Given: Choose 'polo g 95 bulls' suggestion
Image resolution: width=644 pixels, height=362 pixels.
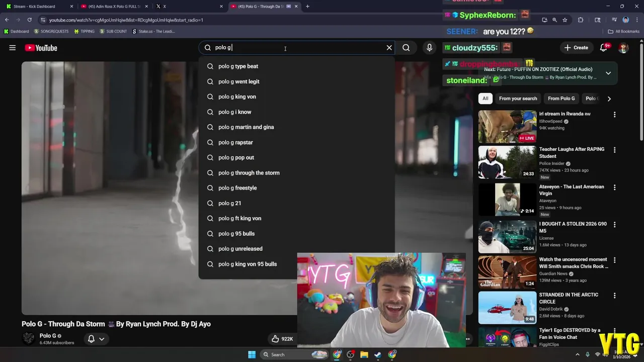Looking at the screenshot, I should click(297, 233).
